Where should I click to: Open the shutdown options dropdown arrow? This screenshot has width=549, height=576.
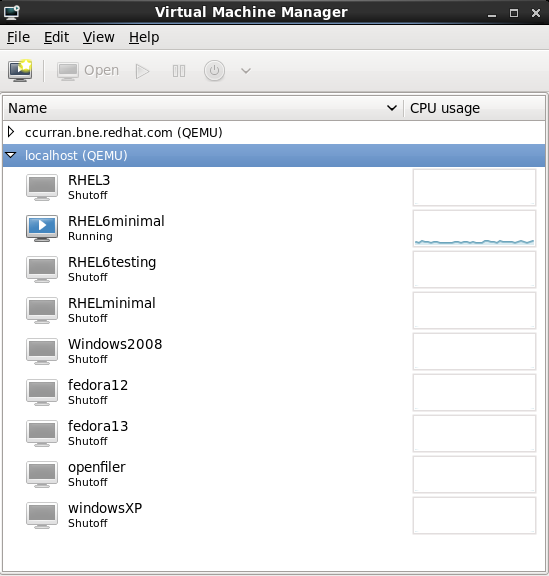[246, 71]
